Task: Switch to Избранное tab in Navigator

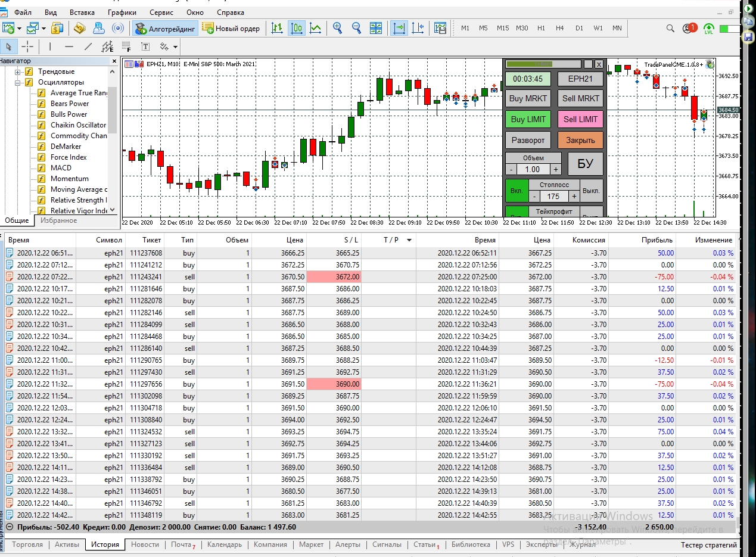Action: tap(58, 220)
